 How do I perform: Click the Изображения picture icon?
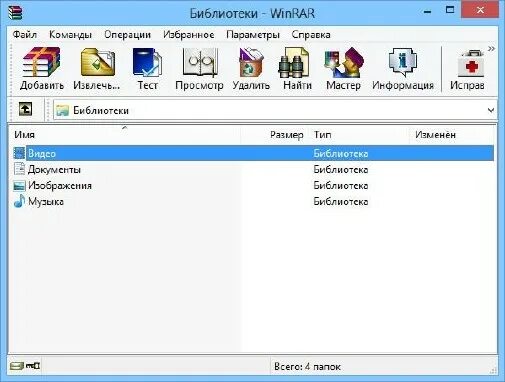coord(19,185)
